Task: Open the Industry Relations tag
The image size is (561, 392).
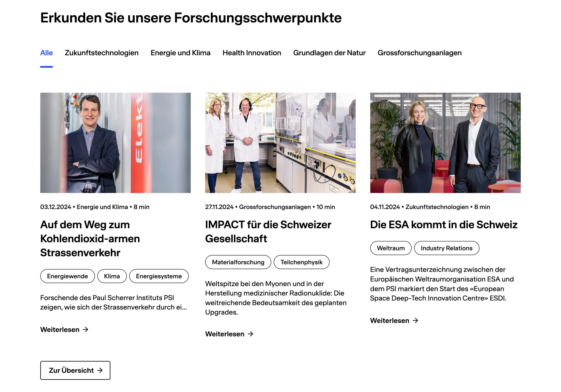Action: (x=447, y=248)
